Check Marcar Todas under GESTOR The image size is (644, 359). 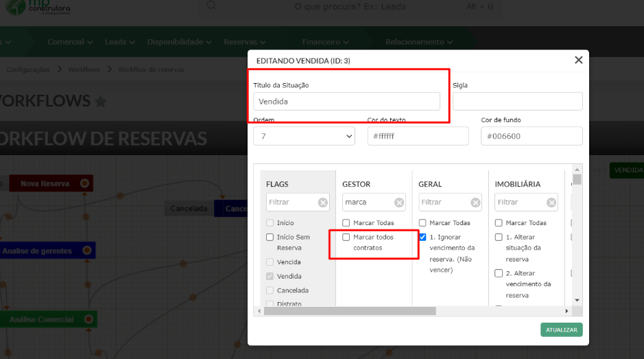point(346,223)
